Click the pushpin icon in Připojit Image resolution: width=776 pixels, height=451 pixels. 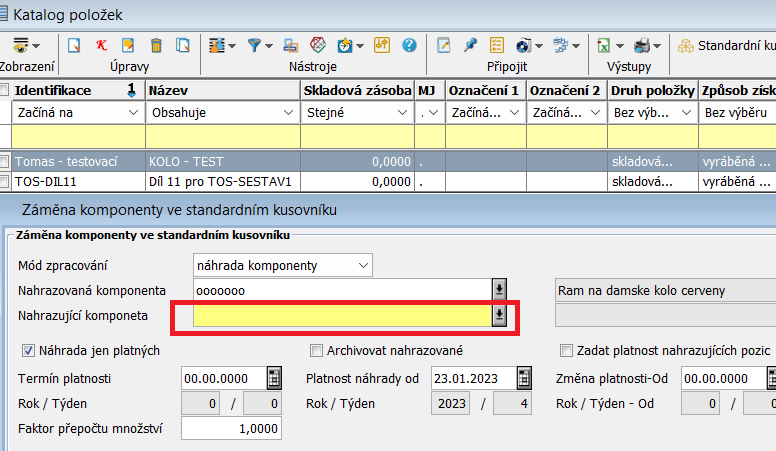pos(470,45)
